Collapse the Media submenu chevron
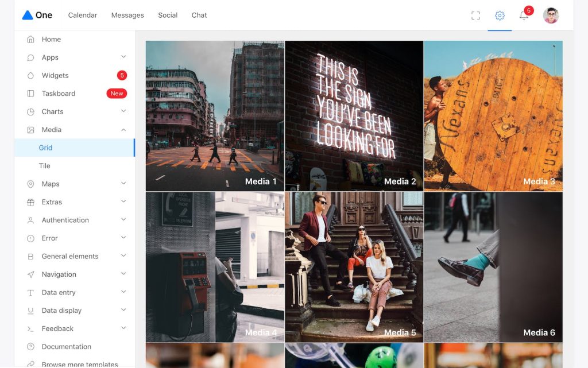The height and width of the screenshot is (368, 588). (123, 130)
